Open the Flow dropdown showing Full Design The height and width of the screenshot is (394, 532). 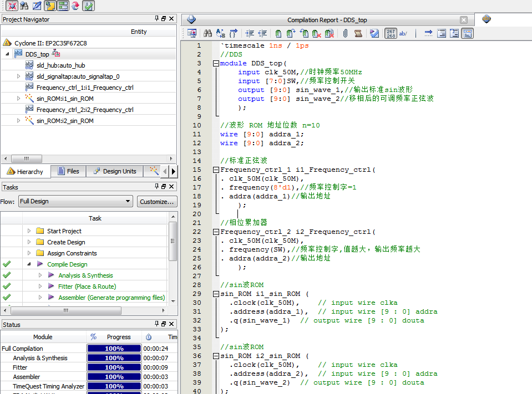click(75, 201)
